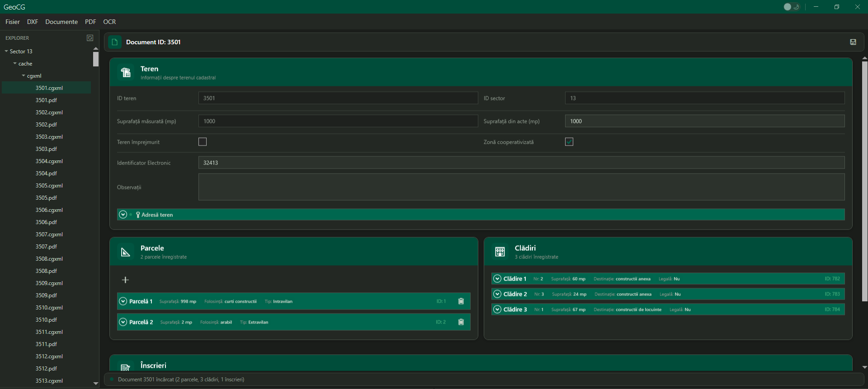Viewport: 868px width, 389px height.
Task: Click the Teren section building icon
Action: (126, 72)
